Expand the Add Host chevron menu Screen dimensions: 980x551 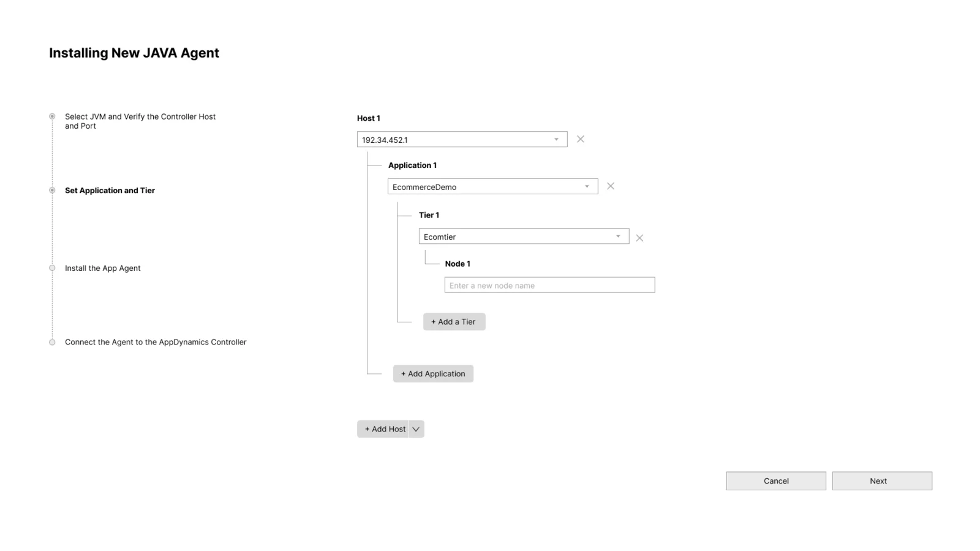click(x=417, y=429)
